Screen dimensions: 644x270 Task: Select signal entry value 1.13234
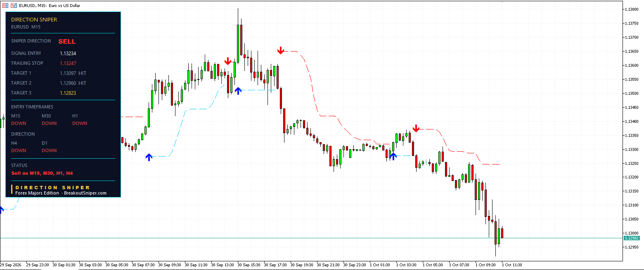pos(68,53)
